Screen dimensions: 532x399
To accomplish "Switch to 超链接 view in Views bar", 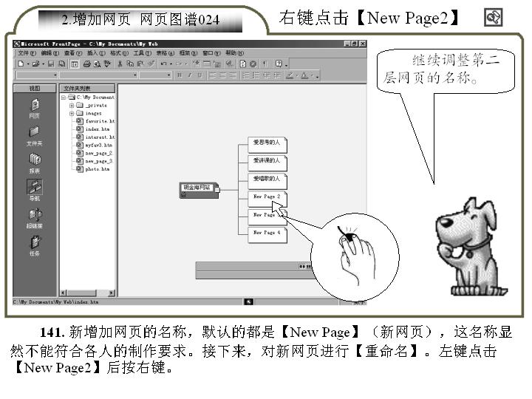I will (x=35, y=218).
